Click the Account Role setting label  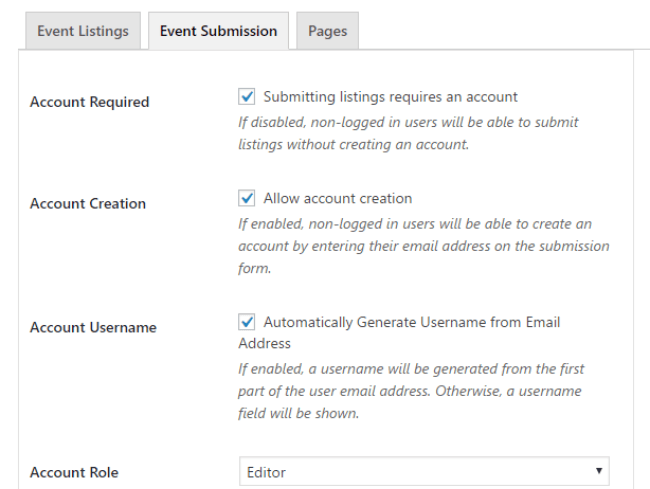[x=74, y=472]
